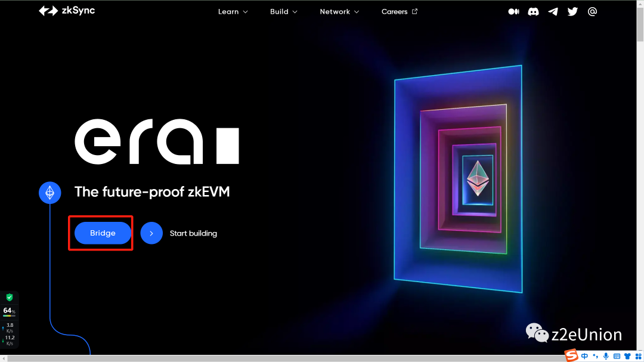
Task: Open the toolbox grid icon in IME bar
Action: click(x=638, y=356)
